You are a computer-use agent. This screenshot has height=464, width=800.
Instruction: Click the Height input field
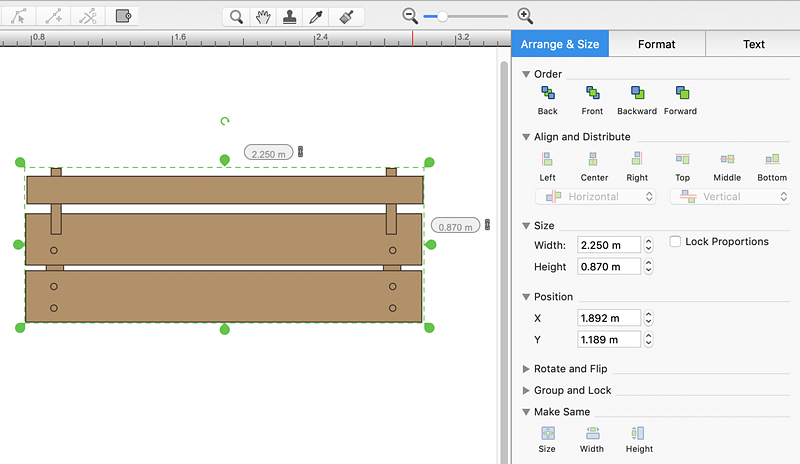coord(609,266)
